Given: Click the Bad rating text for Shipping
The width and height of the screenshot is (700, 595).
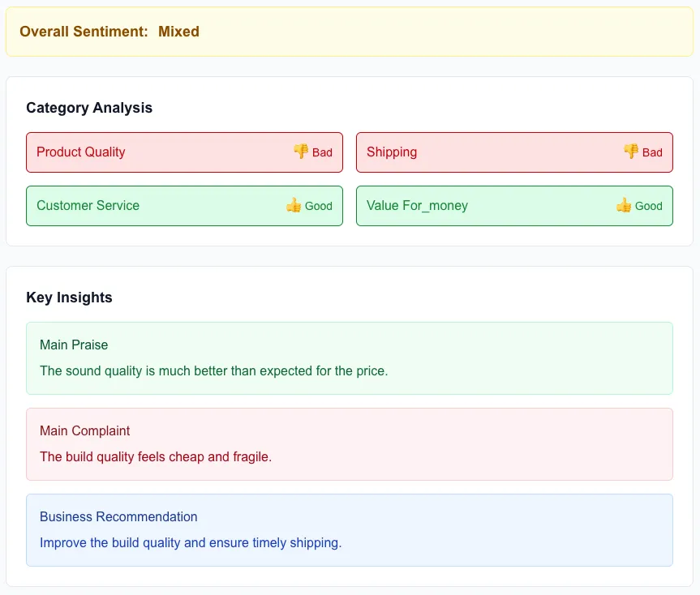Looking at the screenshot, I should tap(652, 152).
